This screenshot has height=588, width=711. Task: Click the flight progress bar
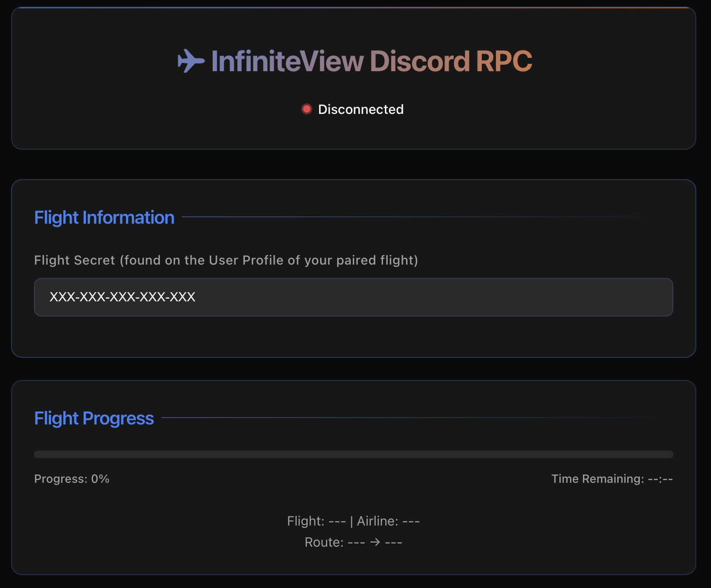354,454
